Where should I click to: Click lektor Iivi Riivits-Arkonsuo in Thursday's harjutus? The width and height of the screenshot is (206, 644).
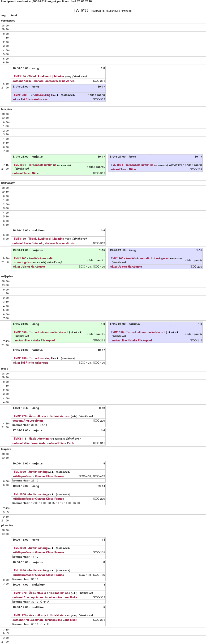[x=30, y=363]
